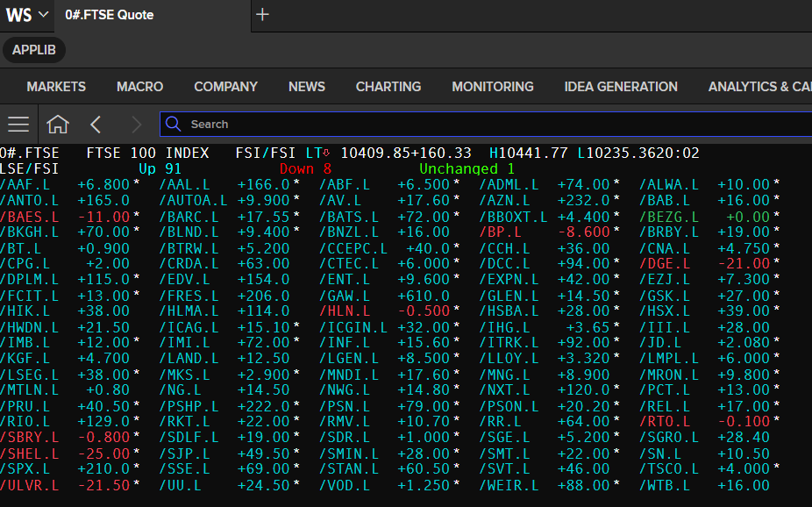This screenshot has width=812, height=507.
Task: Click the Up 91 count
Action: pyautogui.click(x=160, y=168)
